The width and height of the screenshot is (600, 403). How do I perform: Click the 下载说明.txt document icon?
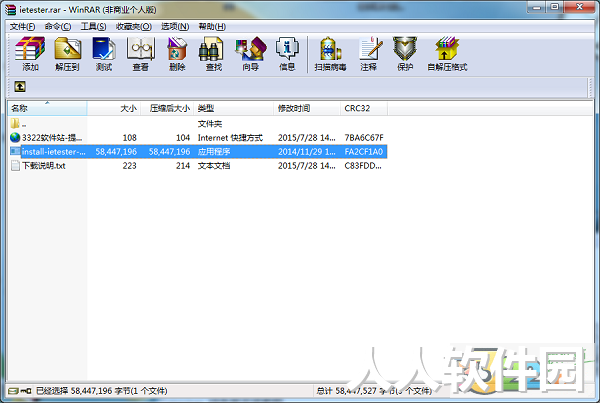click(15, 165)
